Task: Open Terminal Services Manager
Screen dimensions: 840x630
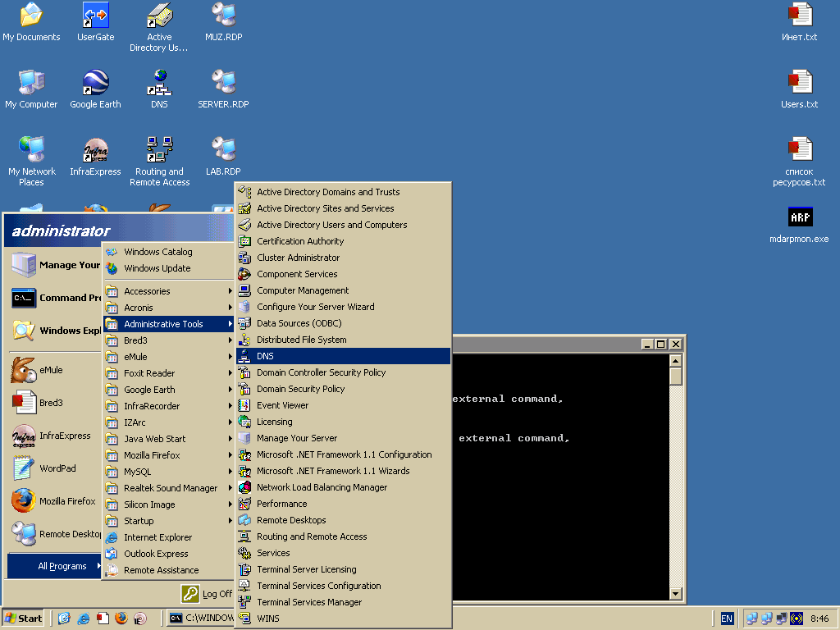Action: point(344,602)
